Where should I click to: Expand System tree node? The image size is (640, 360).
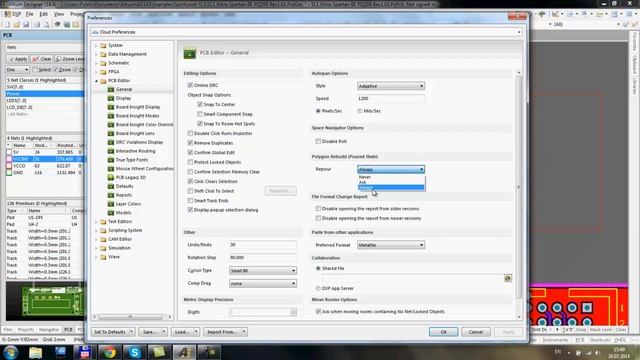96,45
